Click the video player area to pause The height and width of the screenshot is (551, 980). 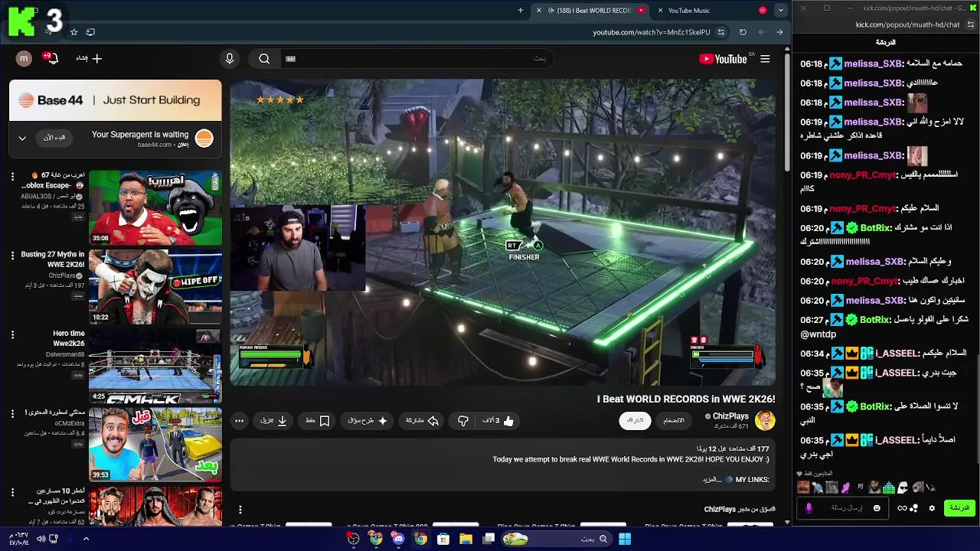502,233
